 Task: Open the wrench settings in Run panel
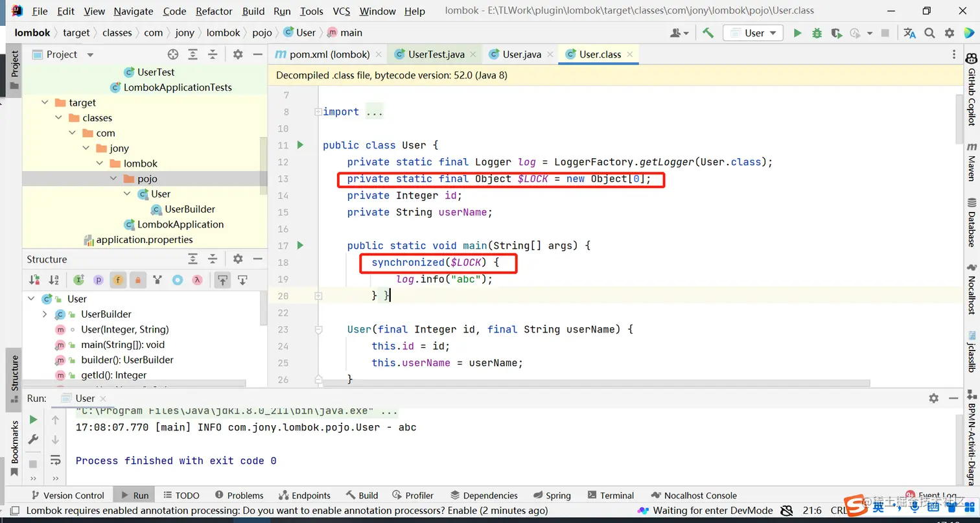click(x=33, y=440)
